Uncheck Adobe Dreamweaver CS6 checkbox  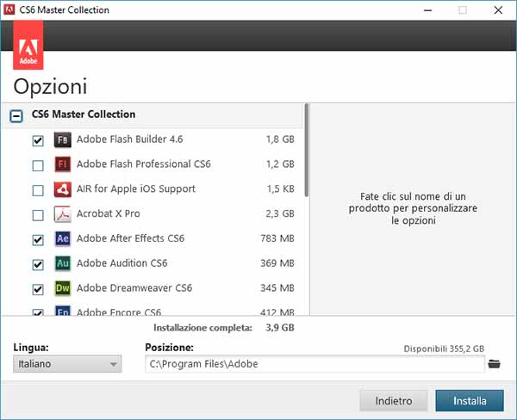click(x=38, y=289)
